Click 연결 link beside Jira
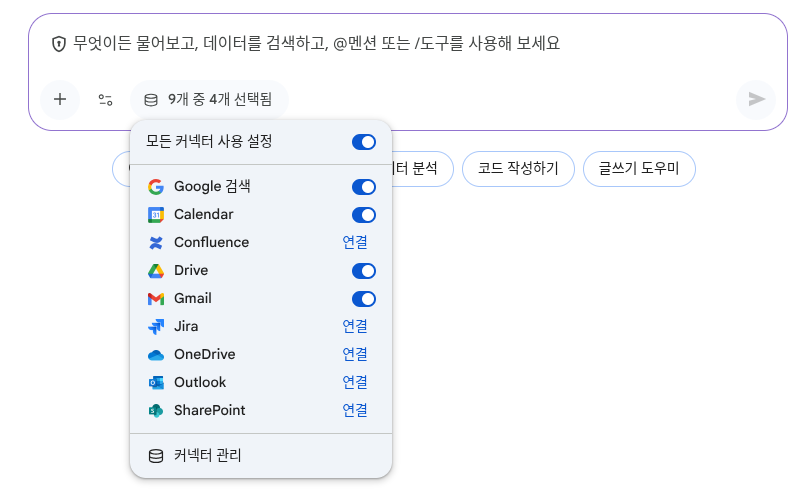This screenshot has width=809, height=489. click(354, 327)
